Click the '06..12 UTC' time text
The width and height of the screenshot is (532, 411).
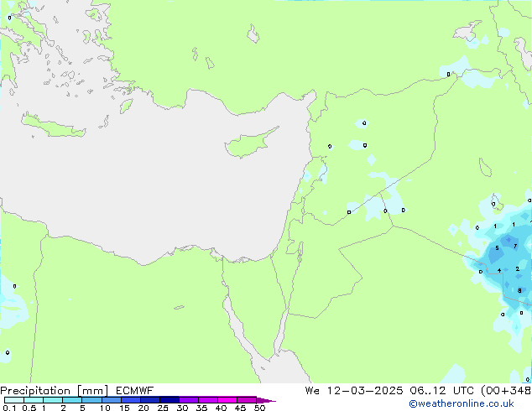441,391
